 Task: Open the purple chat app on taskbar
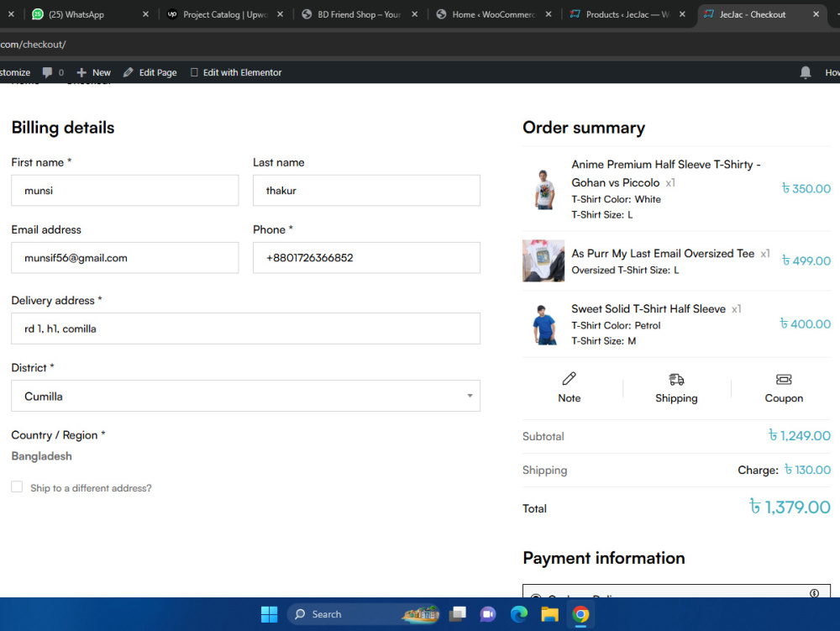[487, 614]
